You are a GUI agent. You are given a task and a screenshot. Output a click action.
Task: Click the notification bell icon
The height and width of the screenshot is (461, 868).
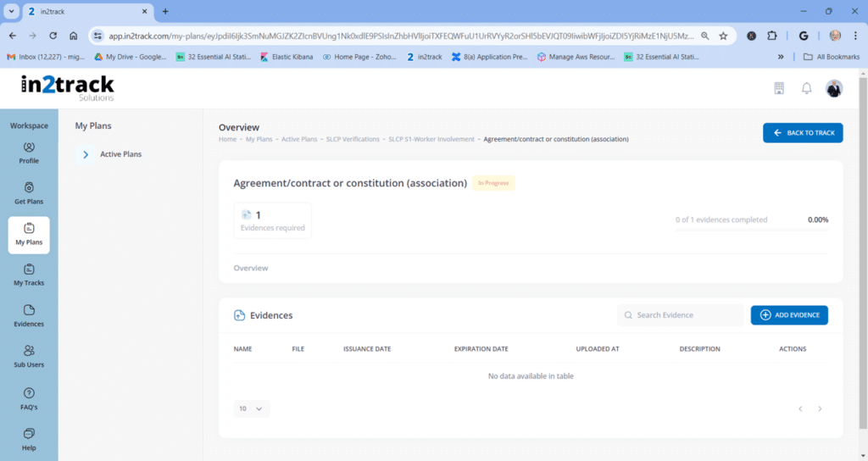pos(806,89)
